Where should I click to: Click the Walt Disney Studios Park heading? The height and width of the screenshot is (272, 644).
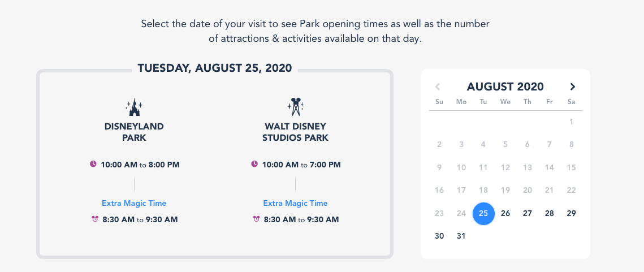[x=295, y=132]
